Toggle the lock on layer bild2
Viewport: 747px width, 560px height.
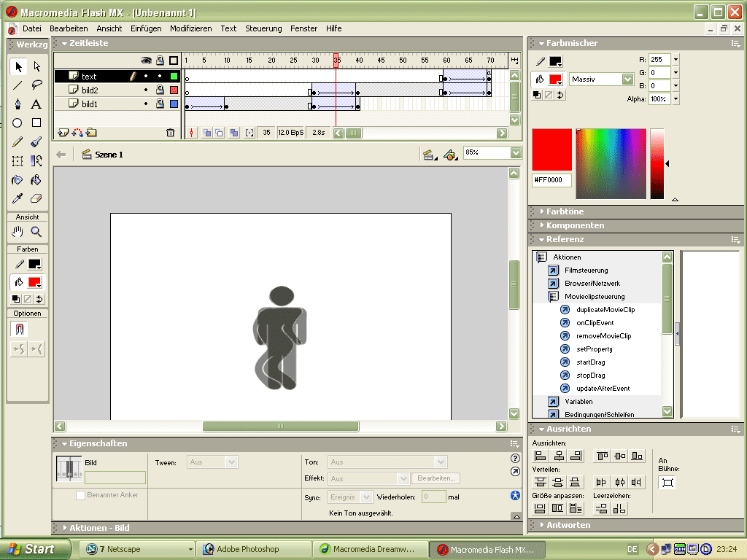(x=160, y=90)
